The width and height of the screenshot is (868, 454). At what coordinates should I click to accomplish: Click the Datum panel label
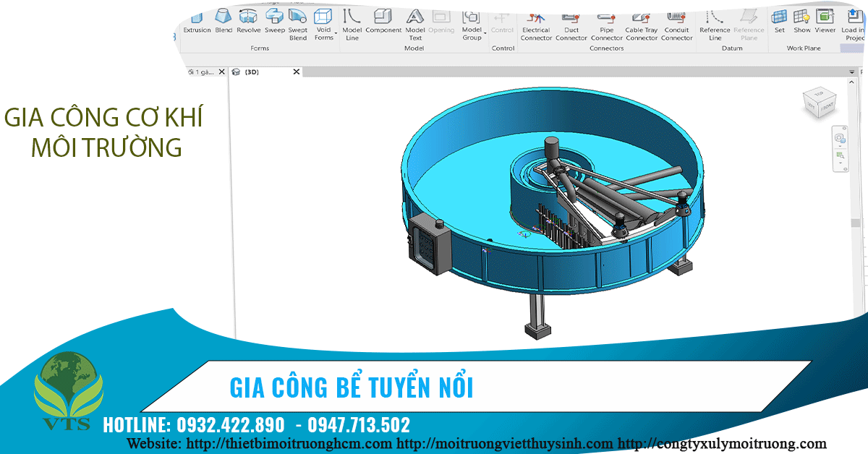[x=732, y=48]
